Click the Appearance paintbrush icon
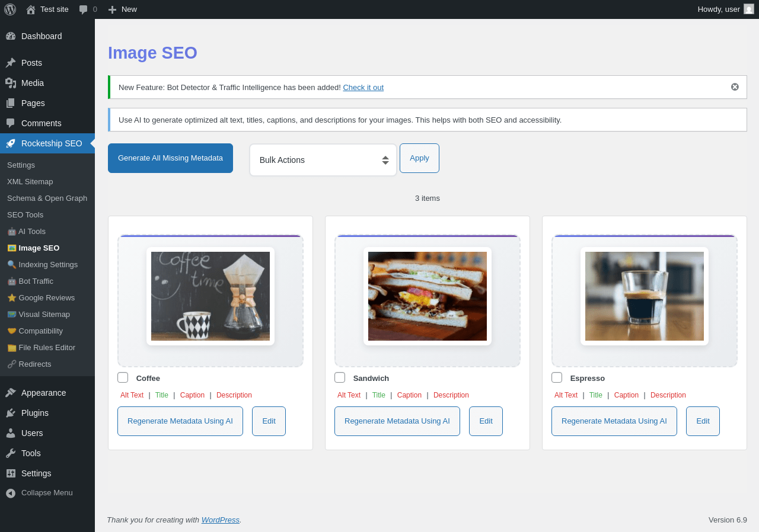 click(x=11, y=393)
